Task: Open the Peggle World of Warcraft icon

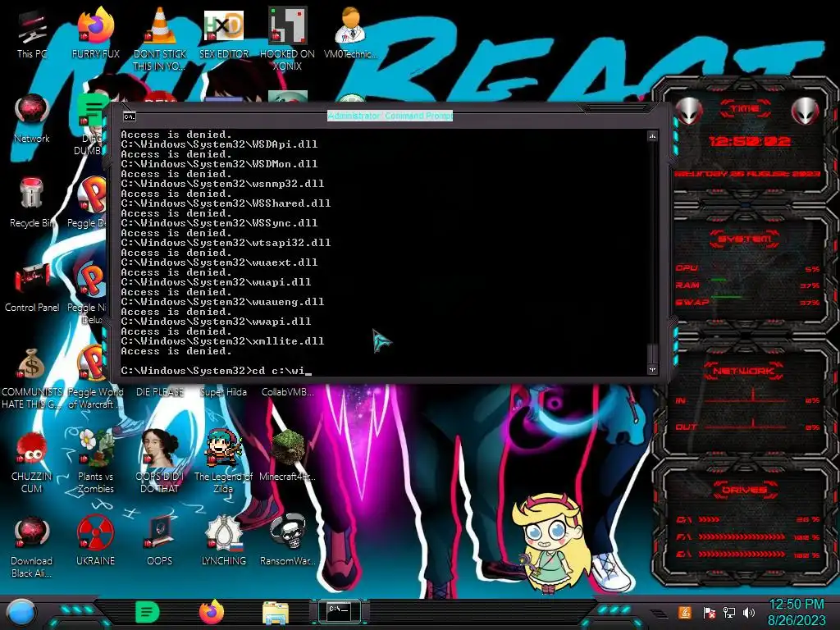Action: tap(95, 378)
